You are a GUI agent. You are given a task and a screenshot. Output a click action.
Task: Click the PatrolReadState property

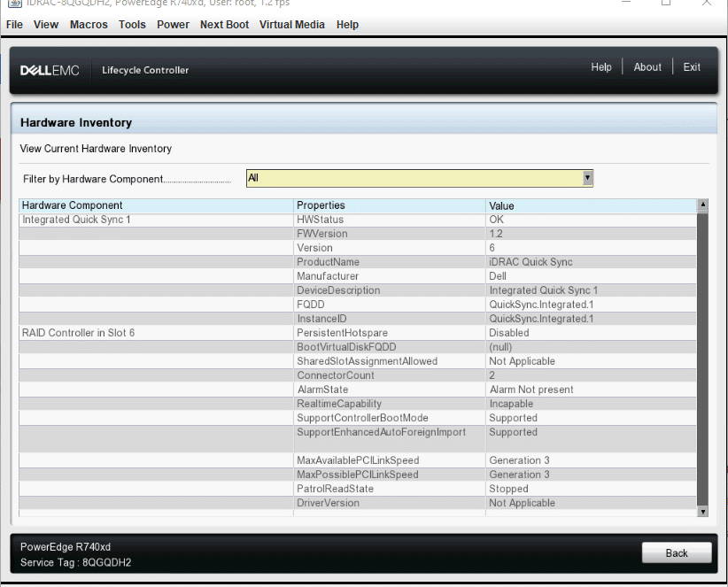335,489
